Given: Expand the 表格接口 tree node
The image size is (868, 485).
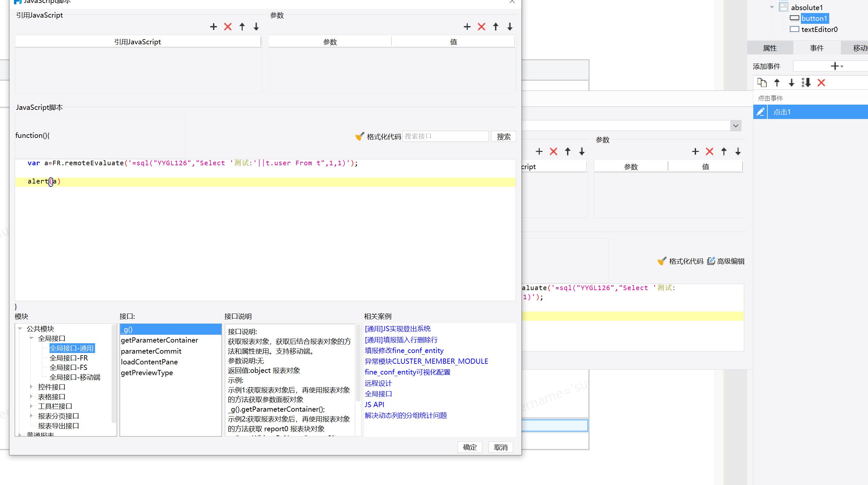Looking at the screenshot, I should click(31, 397).
